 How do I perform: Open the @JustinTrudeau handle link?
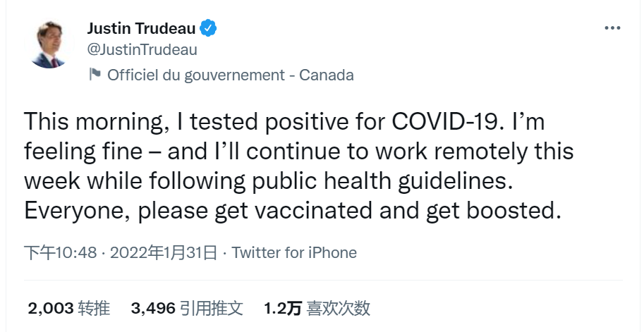[x=142, y=49]
